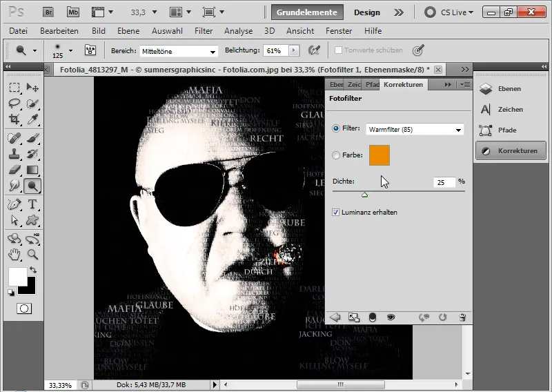Select the 3D Rotate tool

(14, 238)
